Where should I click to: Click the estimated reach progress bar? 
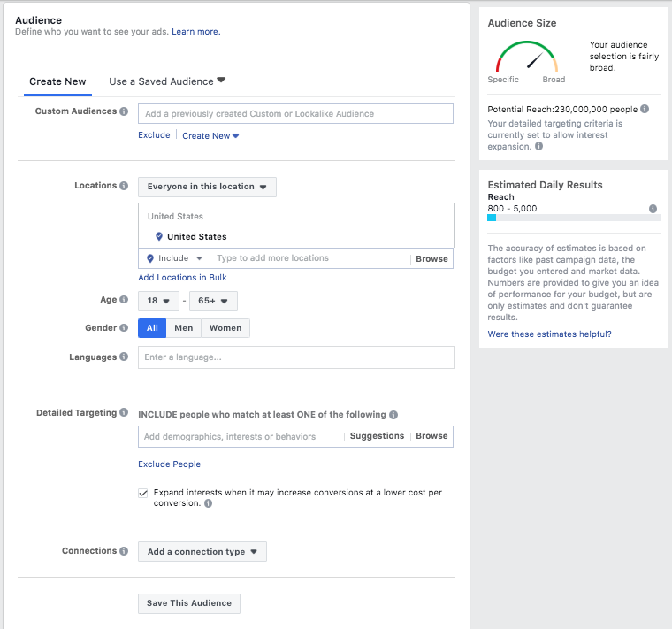tap(574, 218)
